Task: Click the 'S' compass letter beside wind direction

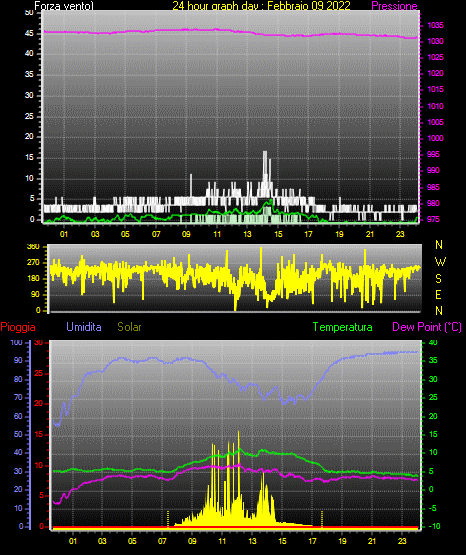Action: point(438,279)
